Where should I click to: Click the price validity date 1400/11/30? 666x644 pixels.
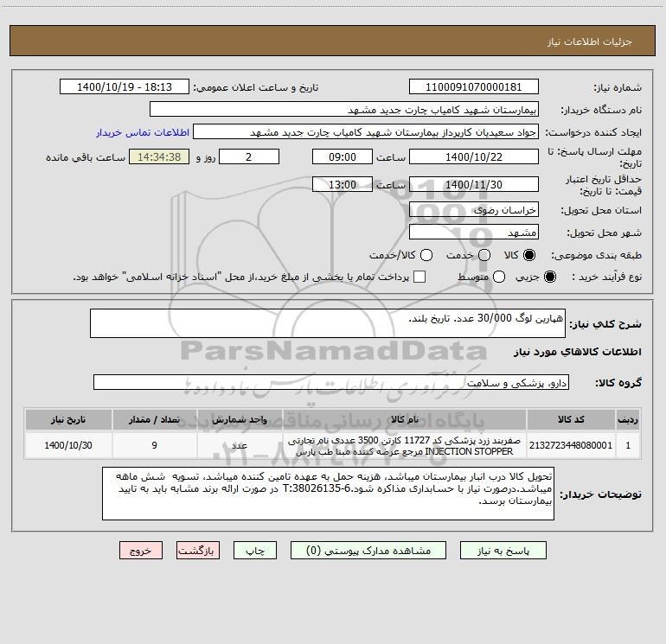pyautogui.click(x=474, y=184)
